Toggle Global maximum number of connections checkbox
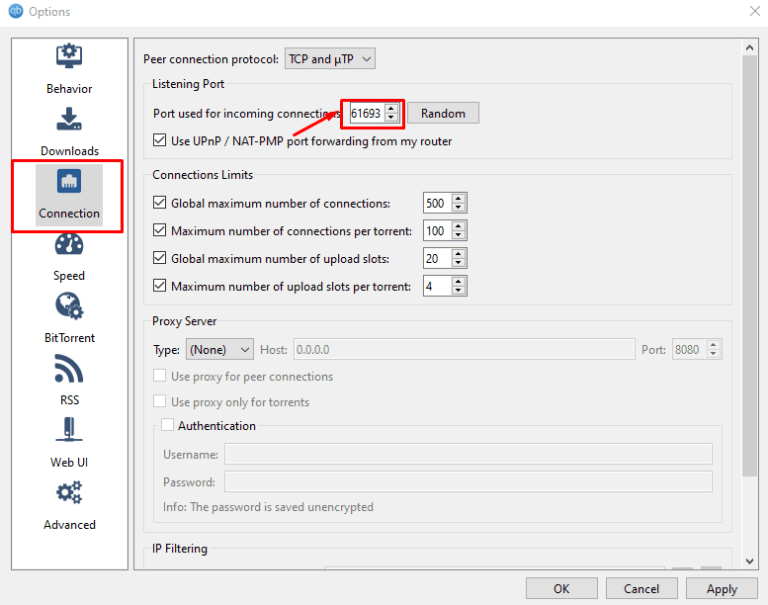768x605 pixels. (159, 203)
